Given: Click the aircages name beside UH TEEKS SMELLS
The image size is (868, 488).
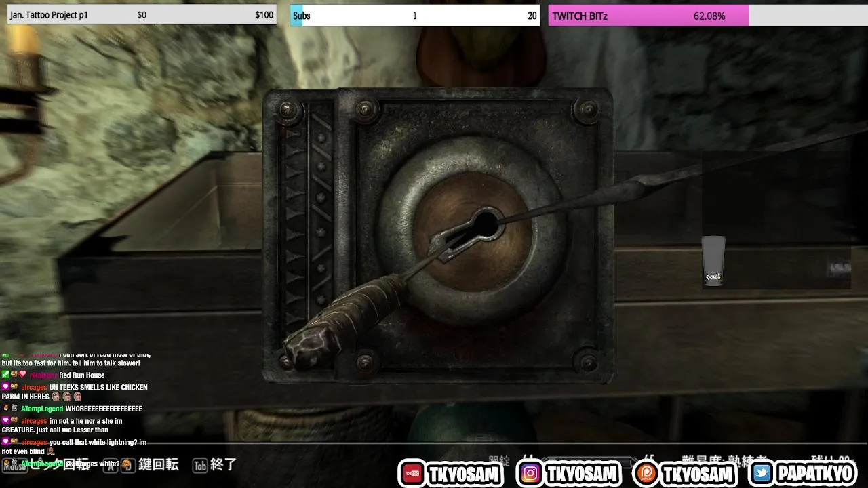Looking at the screenshot, I should click(x=34, y=387).
